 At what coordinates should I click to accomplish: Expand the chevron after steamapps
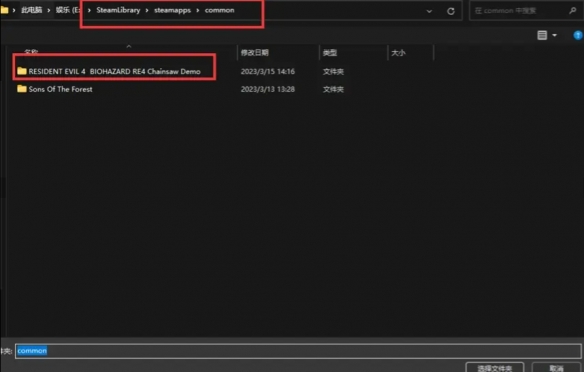198,10
